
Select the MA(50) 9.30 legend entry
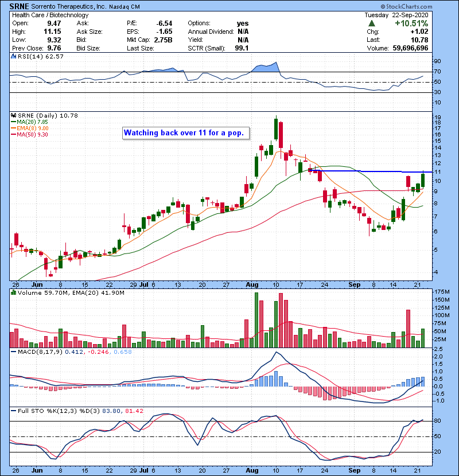[x=29, y=135]
